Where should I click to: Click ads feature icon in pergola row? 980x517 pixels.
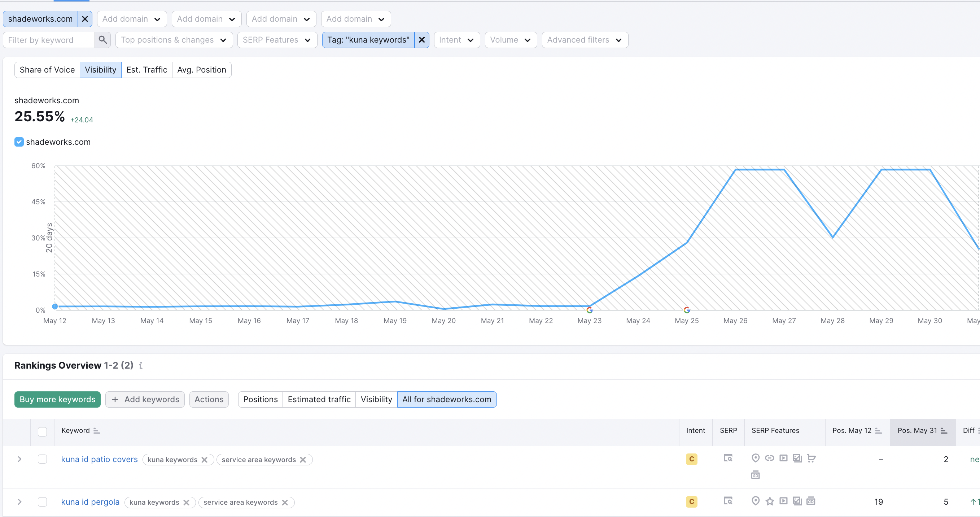tap(811, 501)
